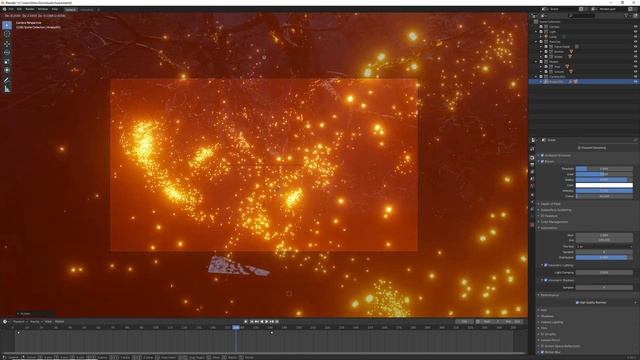Select the Annotate tool

[7, 80]
